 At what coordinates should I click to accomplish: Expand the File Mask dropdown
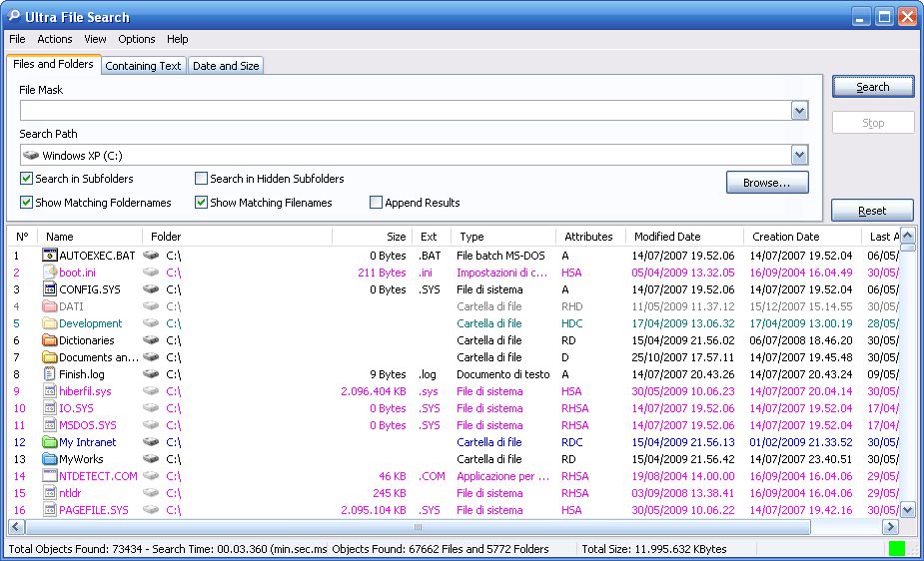click(799, 111)
